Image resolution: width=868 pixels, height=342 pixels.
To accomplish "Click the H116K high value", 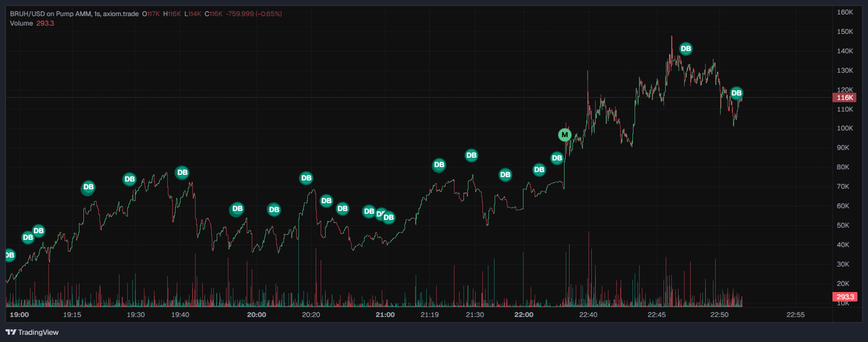I will 174,14.
